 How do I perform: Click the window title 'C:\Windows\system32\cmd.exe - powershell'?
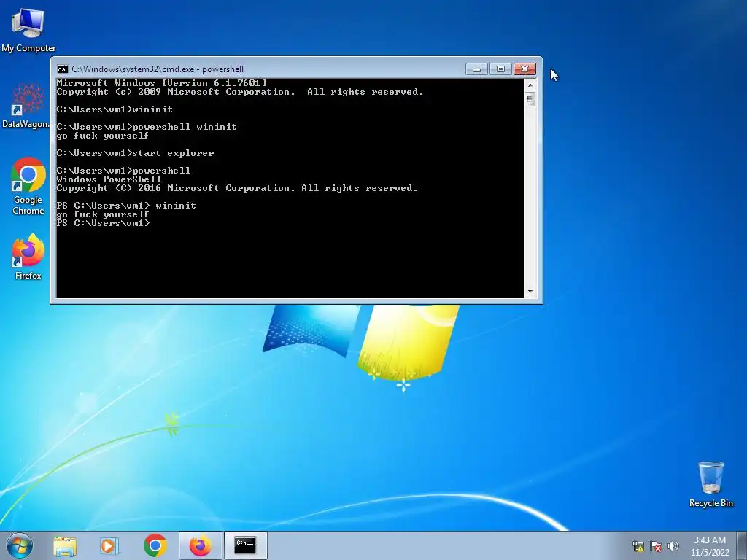(158, 69)
